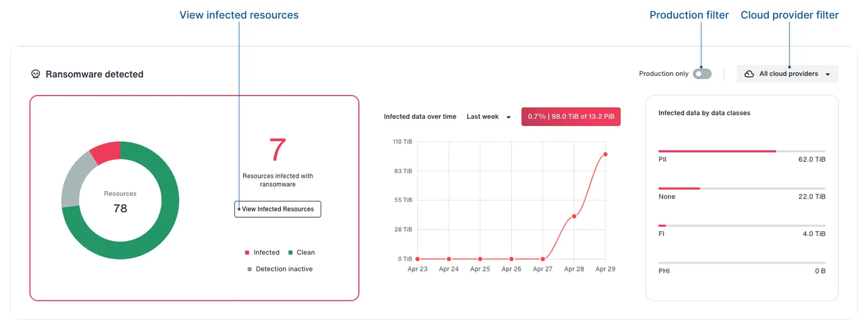Click the Apr 24 axis label
The height and width of the screenshot is (330, 868).
(449, 269)
